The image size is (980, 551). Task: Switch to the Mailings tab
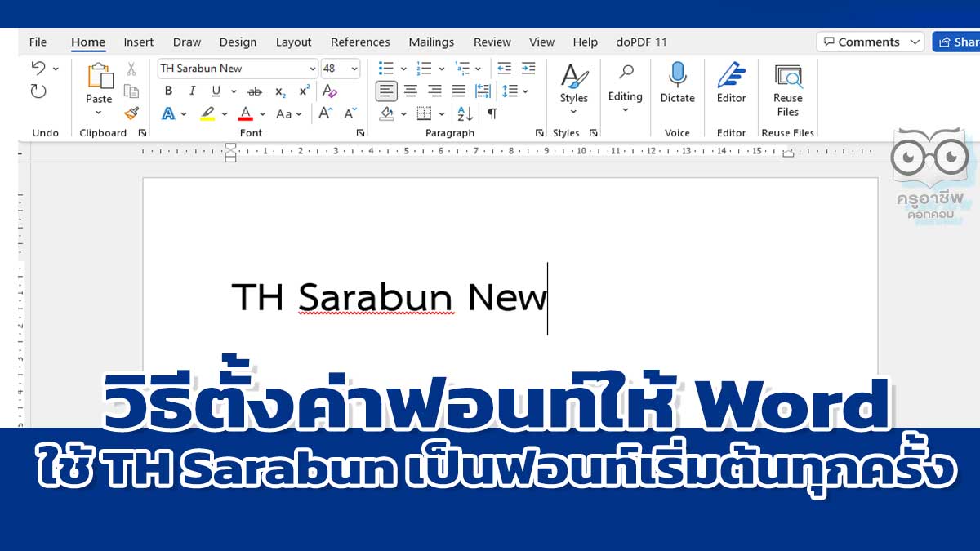click(431, 42)
